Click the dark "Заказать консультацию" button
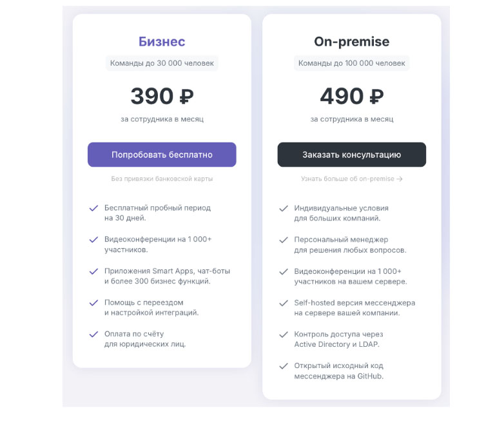504x428 pixels. 351,155
